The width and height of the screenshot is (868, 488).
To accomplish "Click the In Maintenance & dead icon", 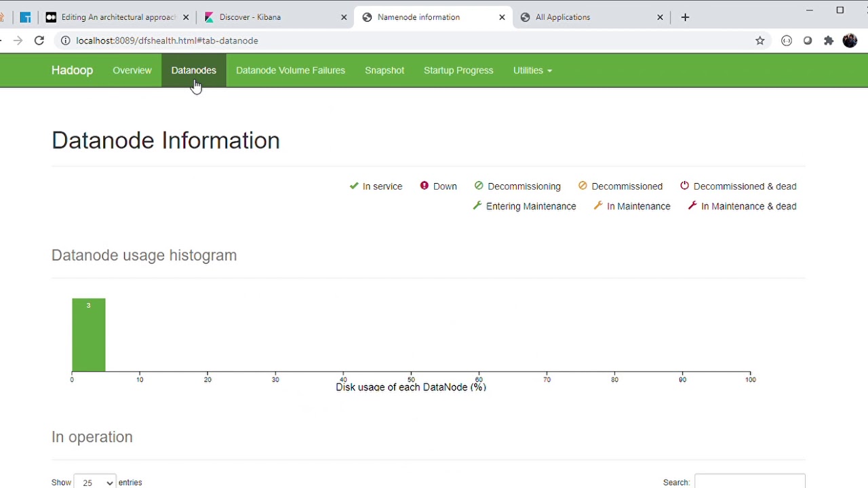I will point(692,206).
